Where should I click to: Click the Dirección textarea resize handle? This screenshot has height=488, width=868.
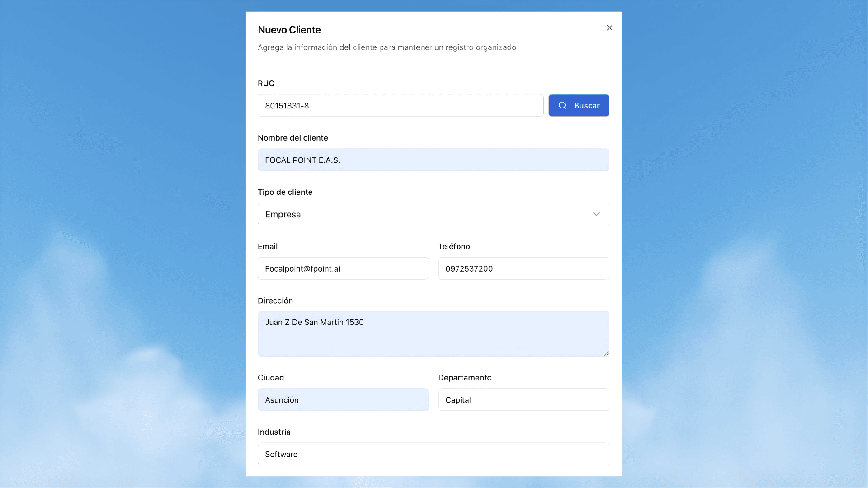coord(606,353)
